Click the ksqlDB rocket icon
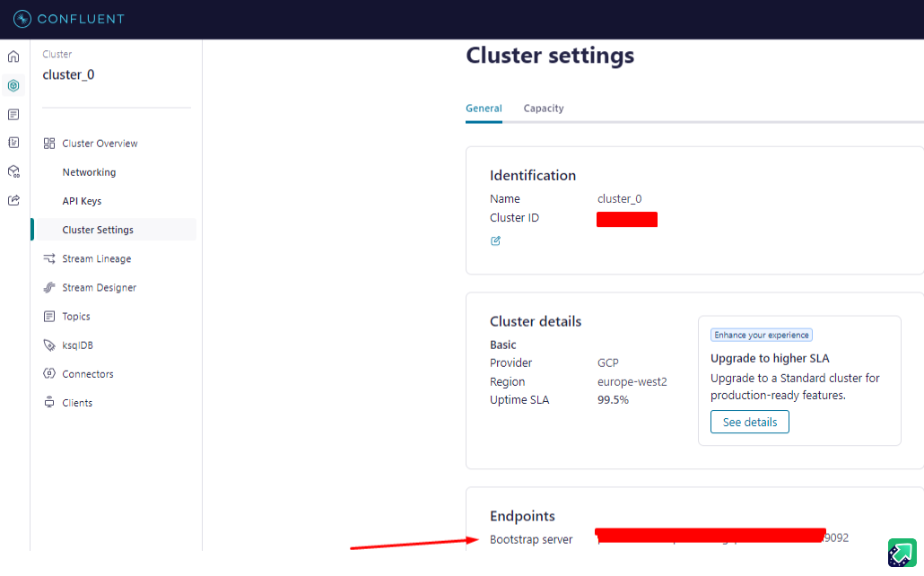This screenshot has height=576, width=924. click(x=49, y=345)
